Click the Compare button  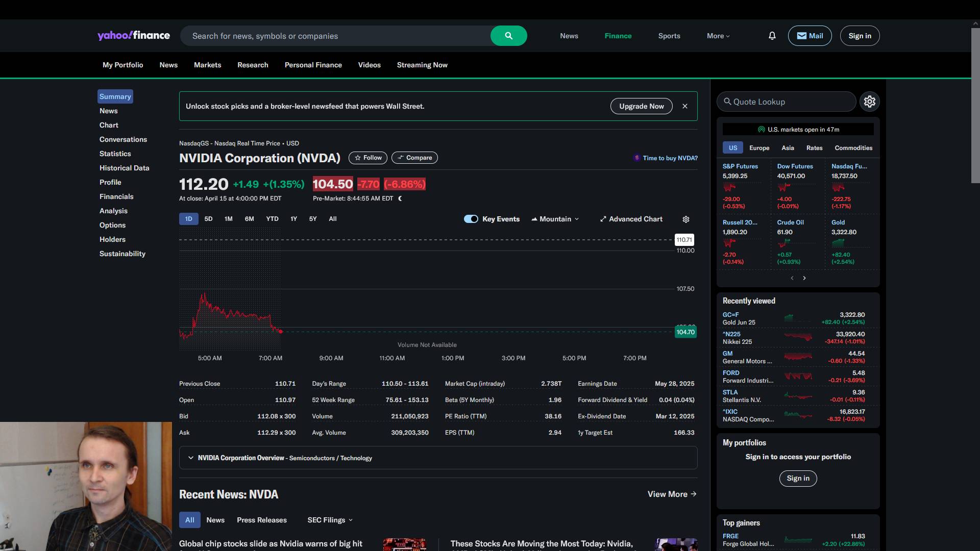(414, 158)
